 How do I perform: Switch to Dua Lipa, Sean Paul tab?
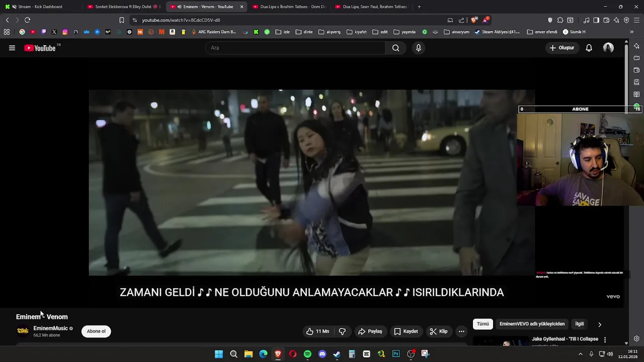click(x=371, y=7)
